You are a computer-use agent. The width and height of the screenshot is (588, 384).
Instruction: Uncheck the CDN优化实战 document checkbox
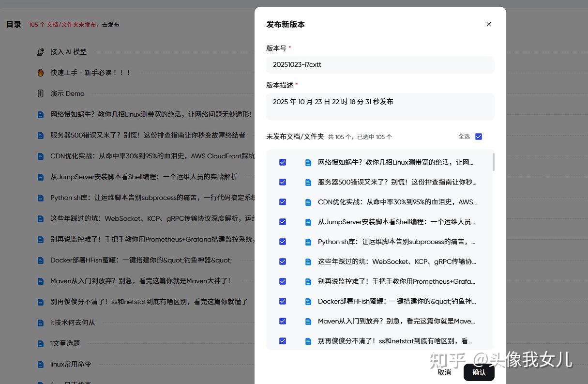click(283, 202)
